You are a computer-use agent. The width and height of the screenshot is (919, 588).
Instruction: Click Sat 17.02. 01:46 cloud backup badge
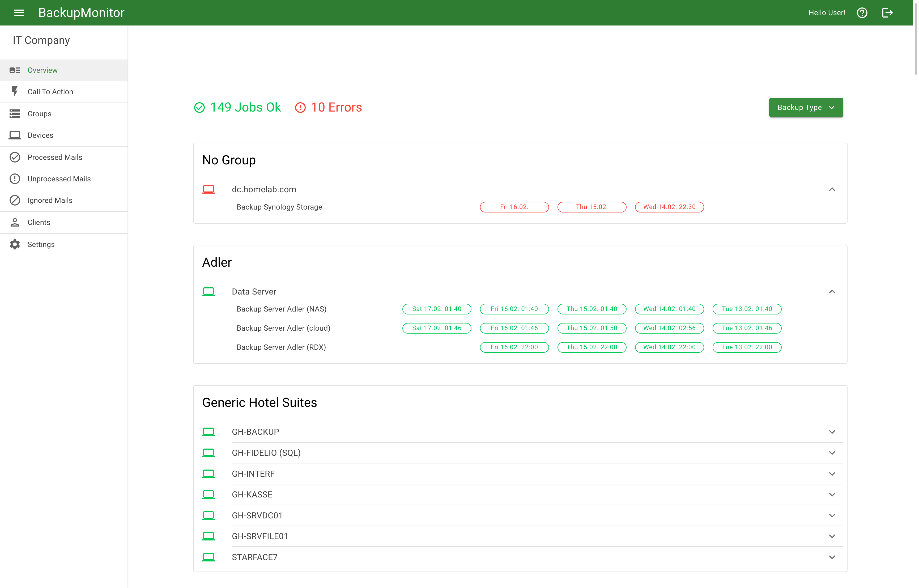(436, 328)
